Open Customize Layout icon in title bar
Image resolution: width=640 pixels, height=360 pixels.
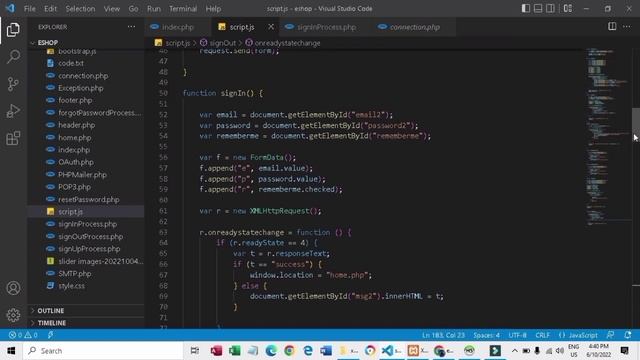(x=568, y=8)
